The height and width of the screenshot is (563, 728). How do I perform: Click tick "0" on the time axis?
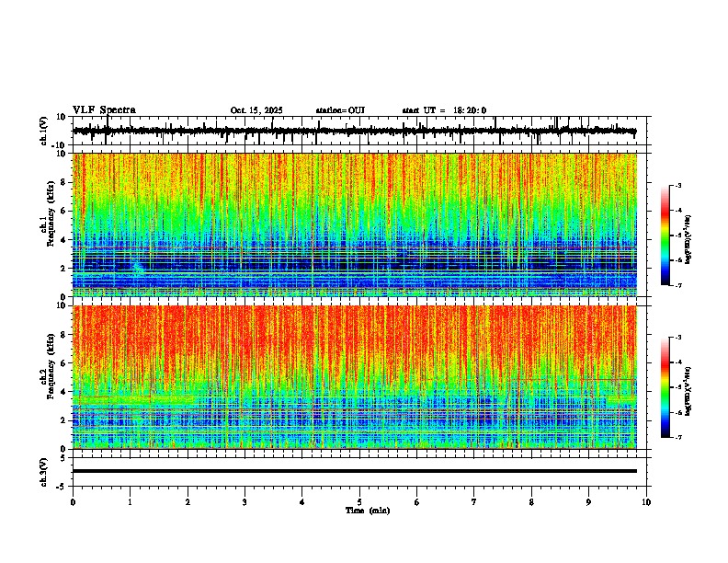[x=73, y=502]
